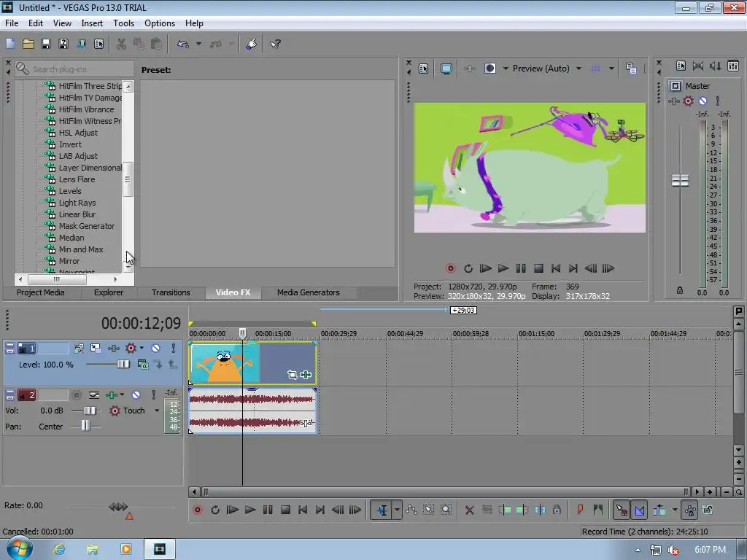747x560 pixels.
Task: Insert a marker with the red flag icon
Action: (580, 510)
